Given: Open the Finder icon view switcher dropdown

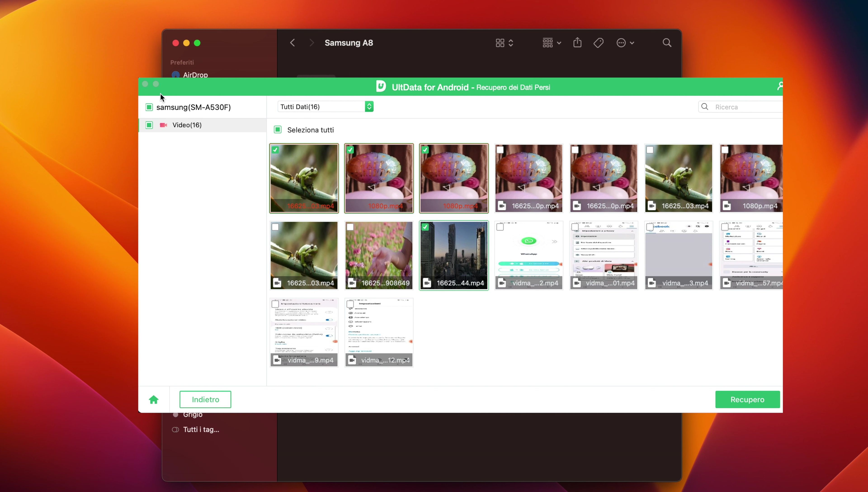Looking at the screenshot, I should coord(504,43).
